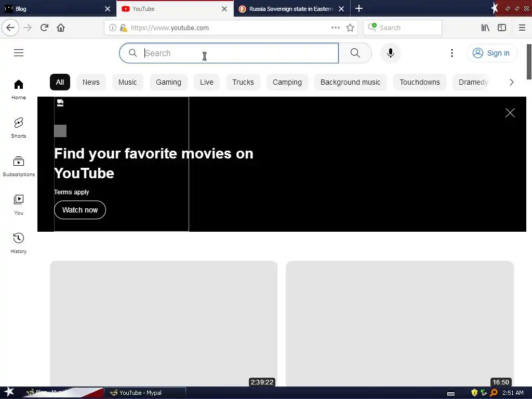Reload the current page
532x399 pixels.
coord(45,28)
